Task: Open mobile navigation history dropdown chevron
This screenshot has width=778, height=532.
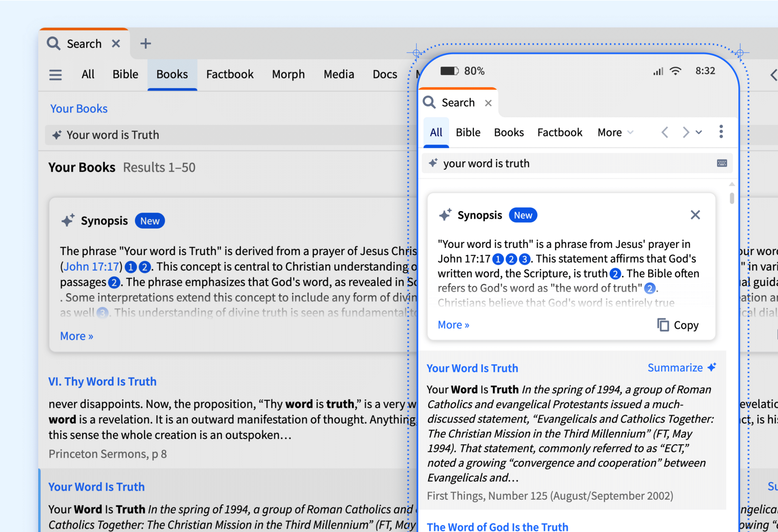Action: click(x=699, y=132)
